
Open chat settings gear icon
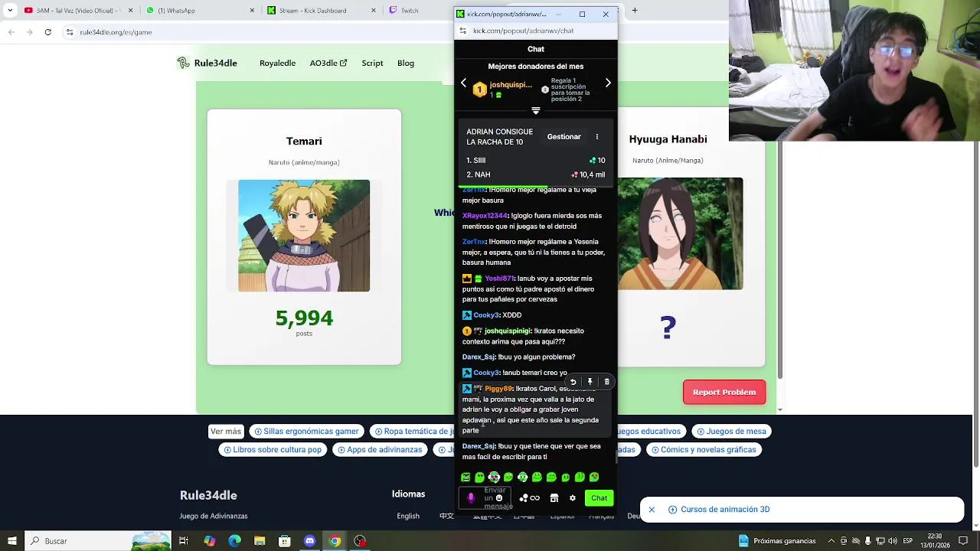tap(572, 498)
